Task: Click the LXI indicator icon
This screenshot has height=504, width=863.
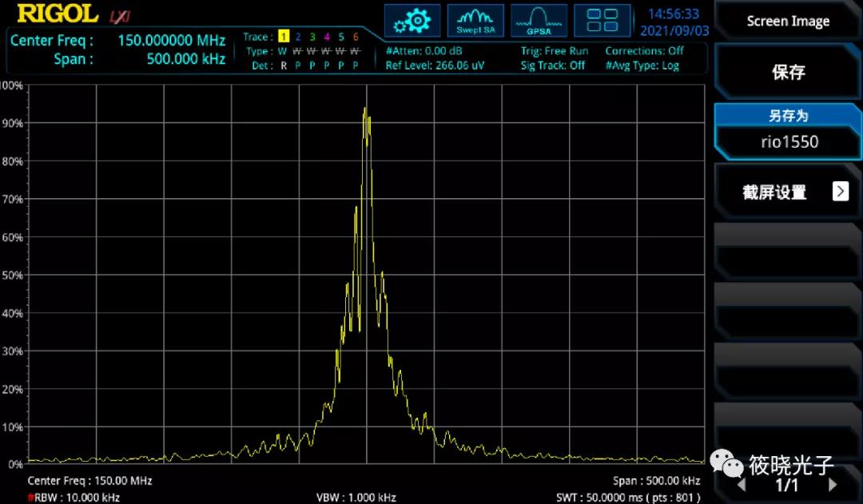Action: click(x=119, y=15)
